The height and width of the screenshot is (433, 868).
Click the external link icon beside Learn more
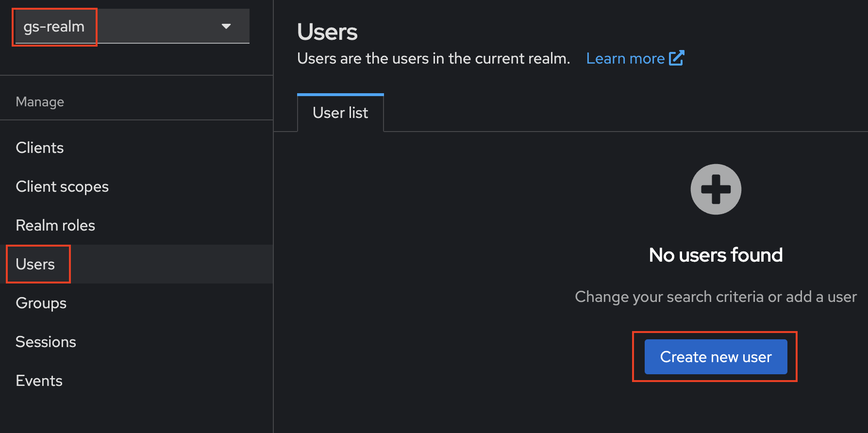(676, 58)
